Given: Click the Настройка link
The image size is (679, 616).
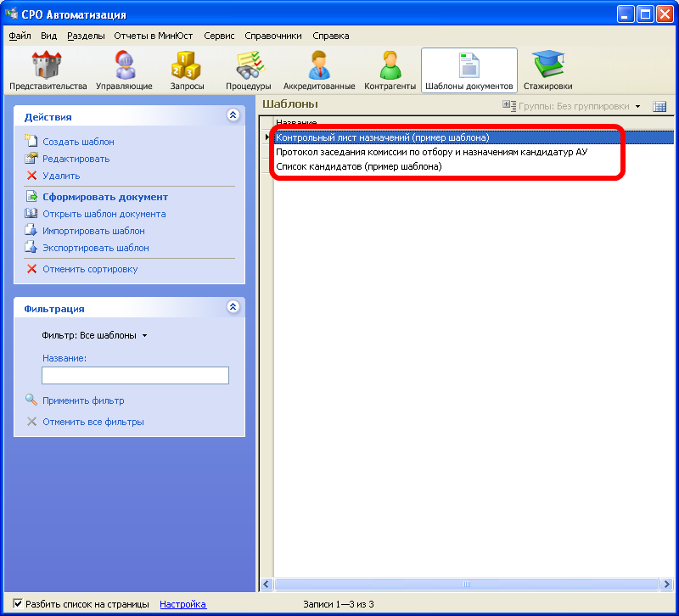Looking at the screenshot, I should pyautogui.click(x=182, y=604).
